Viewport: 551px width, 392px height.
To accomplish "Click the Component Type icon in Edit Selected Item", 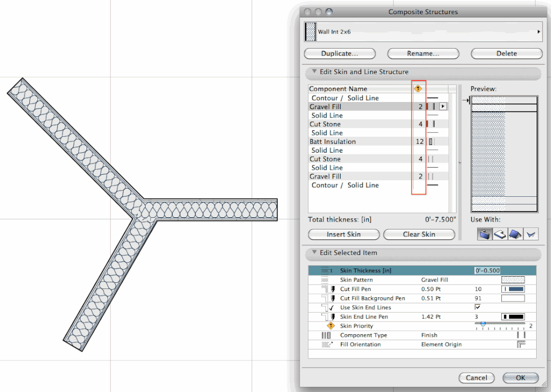I will pyautogui.click(x=325, y=335).
